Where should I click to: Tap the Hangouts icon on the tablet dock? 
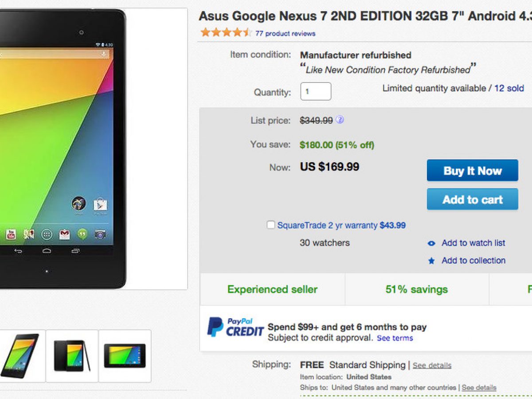coord(82,235)
